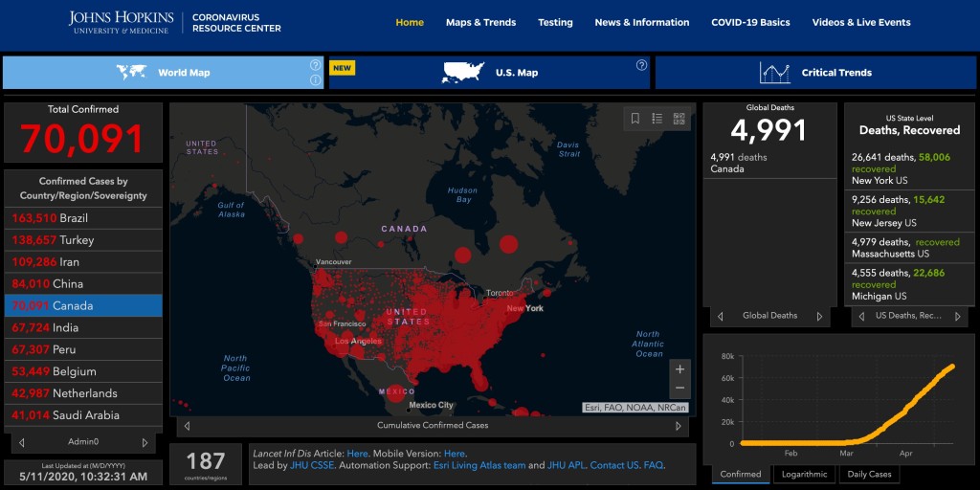Screen dimensions: 980x490
Task: Open the Lancet article 'Here' link
Action: pos(358,454)
